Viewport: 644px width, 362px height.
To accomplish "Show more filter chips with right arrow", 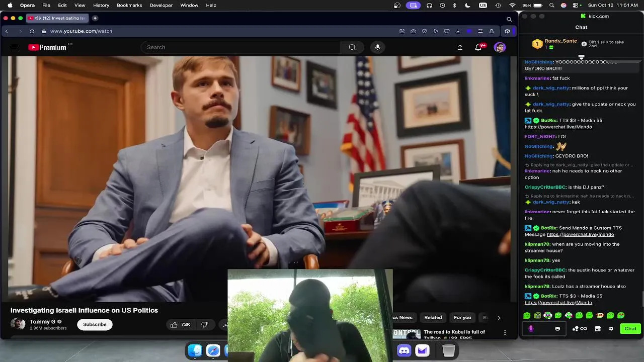I will [499, 318].
